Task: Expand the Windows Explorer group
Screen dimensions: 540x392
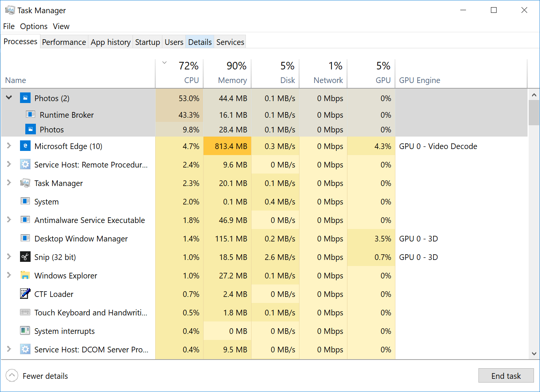Action: (x=9, y=275)
